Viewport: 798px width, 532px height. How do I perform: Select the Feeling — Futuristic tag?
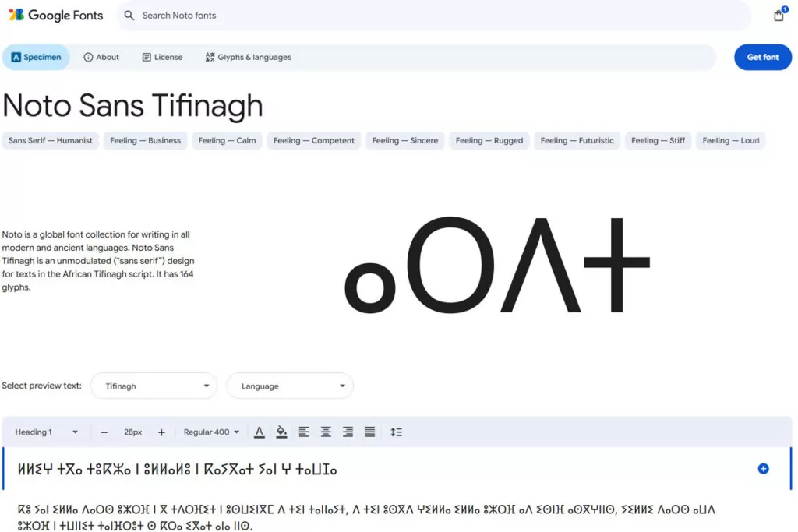pyautogui.click(x=577, y=140)
